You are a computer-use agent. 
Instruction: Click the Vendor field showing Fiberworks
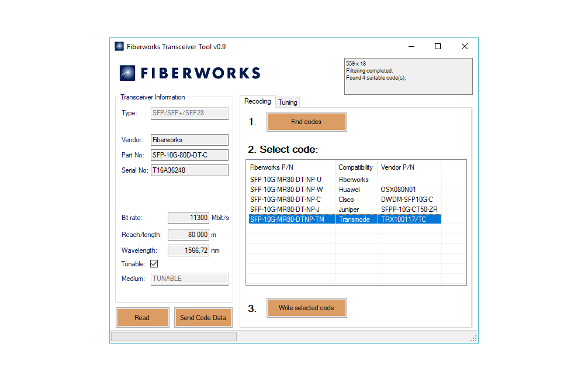(189, 140)
